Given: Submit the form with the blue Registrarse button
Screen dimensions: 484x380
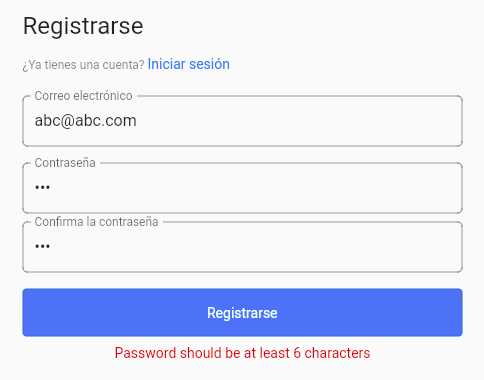Looking at the screenshot, I should pyautogui.click(x=242, y=312).
